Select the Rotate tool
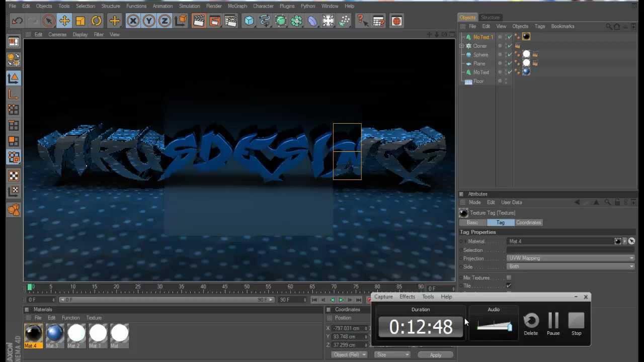 click(x=97, y=21)
